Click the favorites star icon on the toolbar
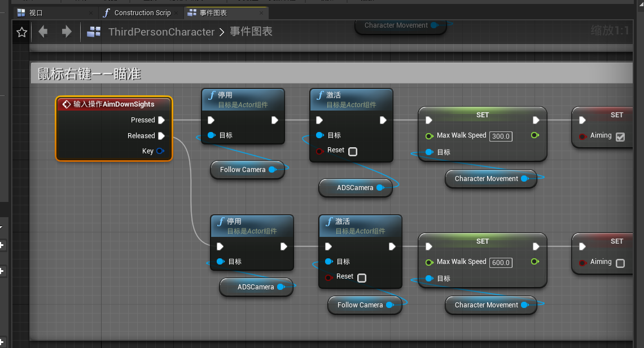The image size is (644, 348). click(21, 32)
